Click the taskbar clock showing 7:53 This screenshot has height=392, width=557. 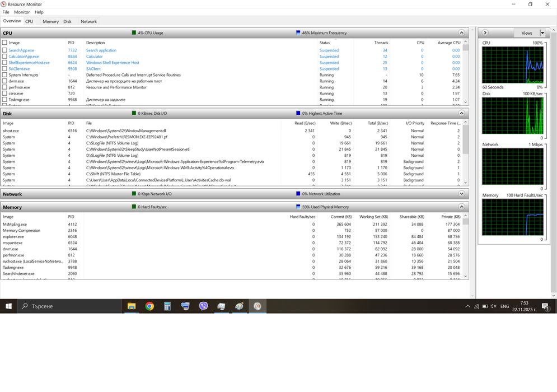pyautogui.click(x=525, y=306)
